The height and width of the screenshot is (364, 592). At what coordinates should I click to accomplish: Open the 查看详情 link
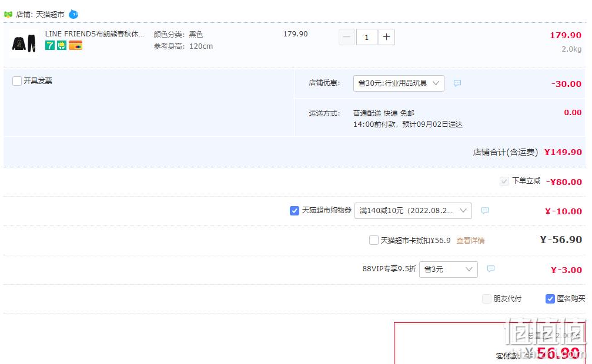(x=470, y=240)
